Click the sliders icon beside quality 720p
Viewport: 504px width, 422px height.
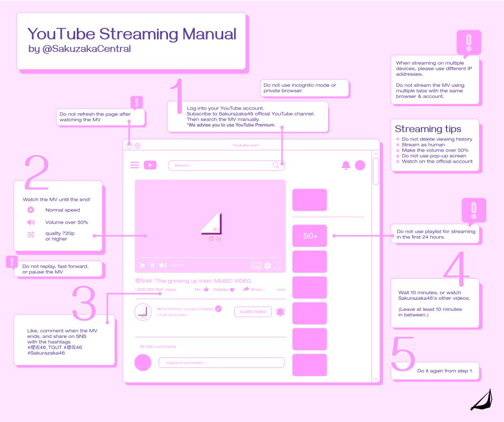pos(31,235)
